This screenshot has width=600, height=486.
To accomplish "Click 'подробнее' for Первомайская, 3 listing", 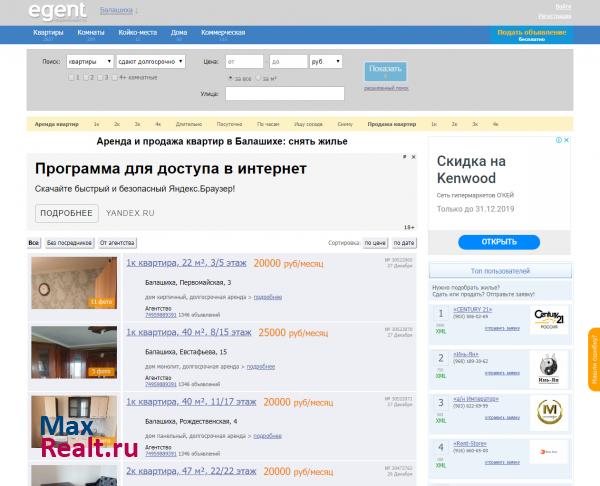I will pyautogui.click(x=268, y=297).
